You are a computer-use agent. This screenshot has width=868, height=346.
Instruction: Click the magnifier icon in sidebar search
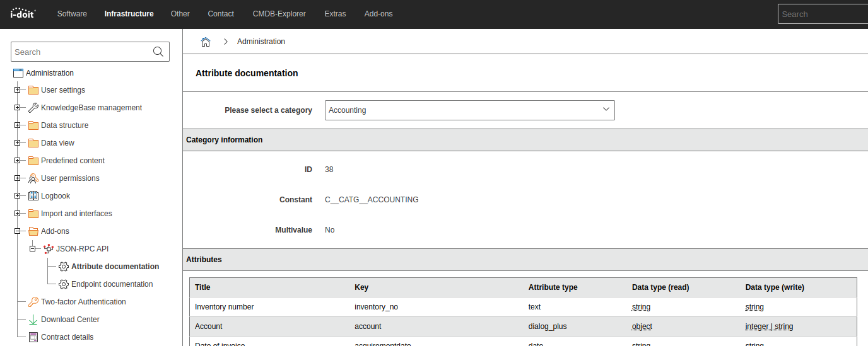(x=158, y=52)
